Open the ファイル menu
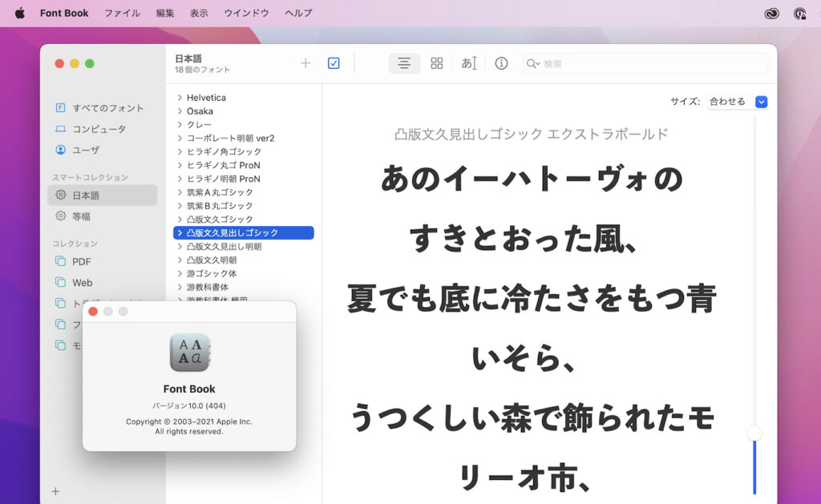Image resolution: width=821 pixels, height=504 pixels. point(122,13)
